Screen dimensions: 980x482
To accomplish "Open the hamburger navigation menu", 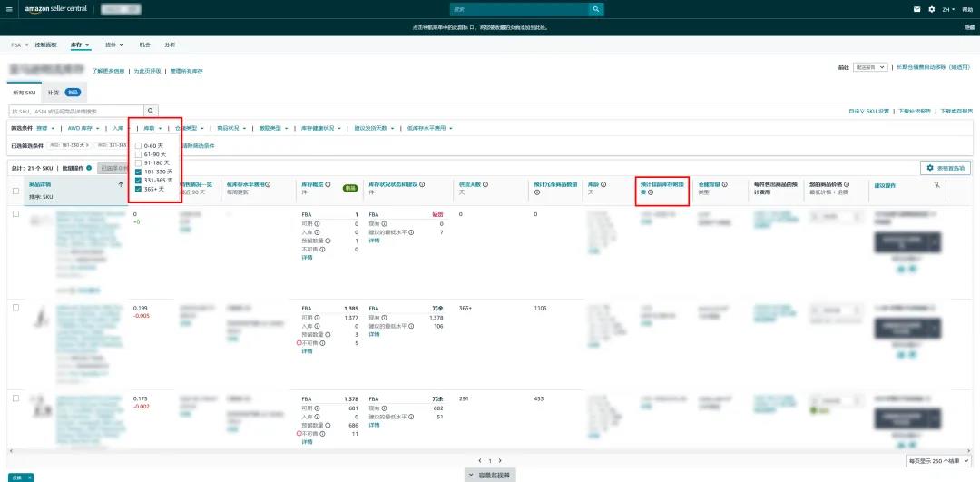I will click(x=9, y=9).
